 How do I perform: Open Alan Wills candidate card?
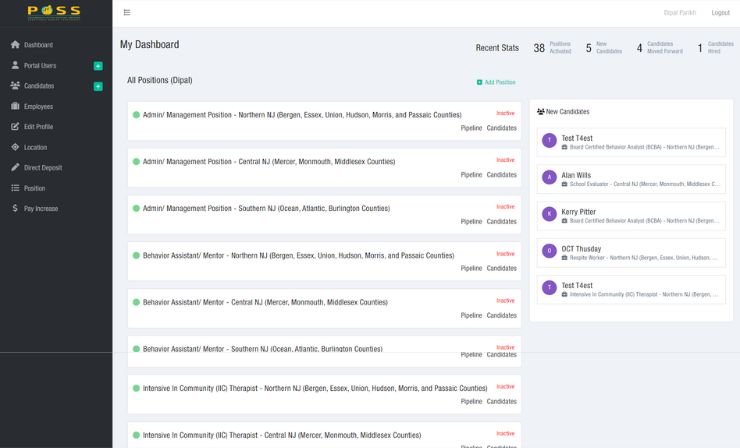coord(631,179)
